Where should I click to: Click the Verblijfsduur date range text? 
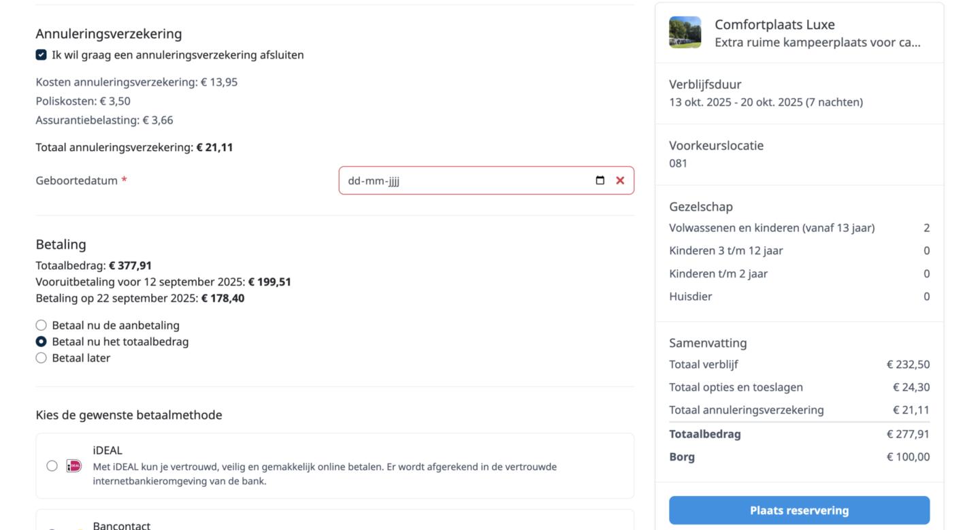click(x=766, y=102)
